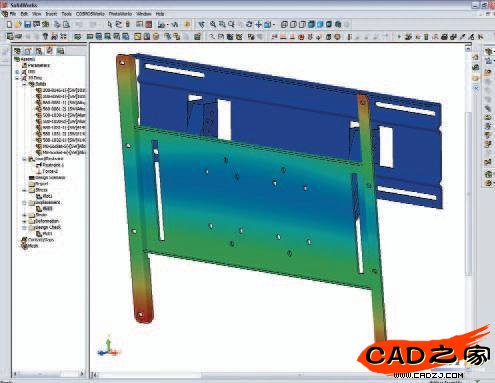Click the Rebuild traffic light icon
The width and height of the screenshot is (495, 383).
pos(128,24)
